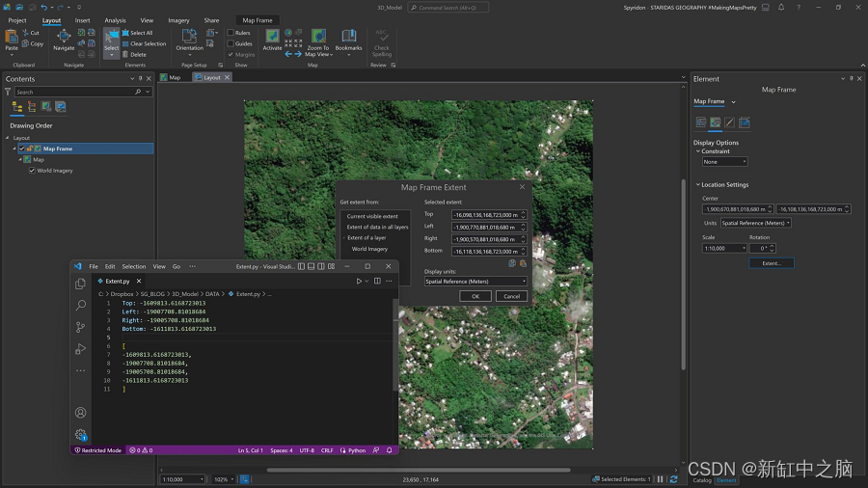This screenshot has height=488, width=868.
Task: Toggle the Guides checkbox
Action: coord(231,43)
